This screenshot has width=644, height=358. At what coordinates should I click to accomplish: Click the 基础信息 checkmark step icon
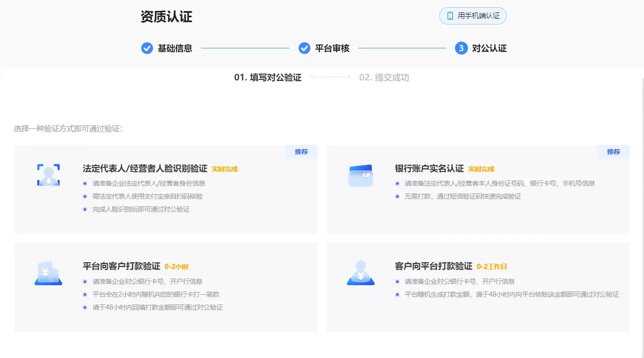pos(147,48)
